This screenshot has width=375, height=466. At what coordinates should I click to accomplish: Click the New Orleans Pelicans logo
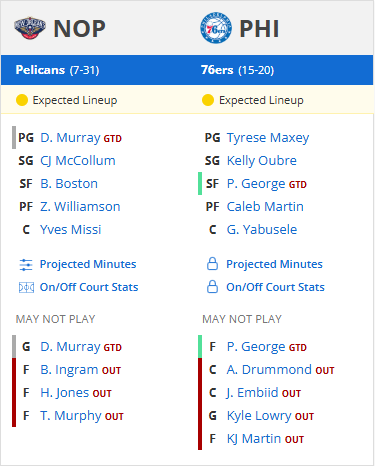[30, 28]
